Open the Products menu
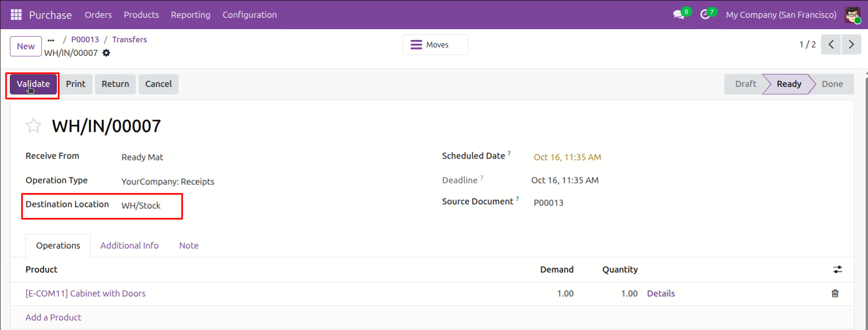 (x=141, y=15)
